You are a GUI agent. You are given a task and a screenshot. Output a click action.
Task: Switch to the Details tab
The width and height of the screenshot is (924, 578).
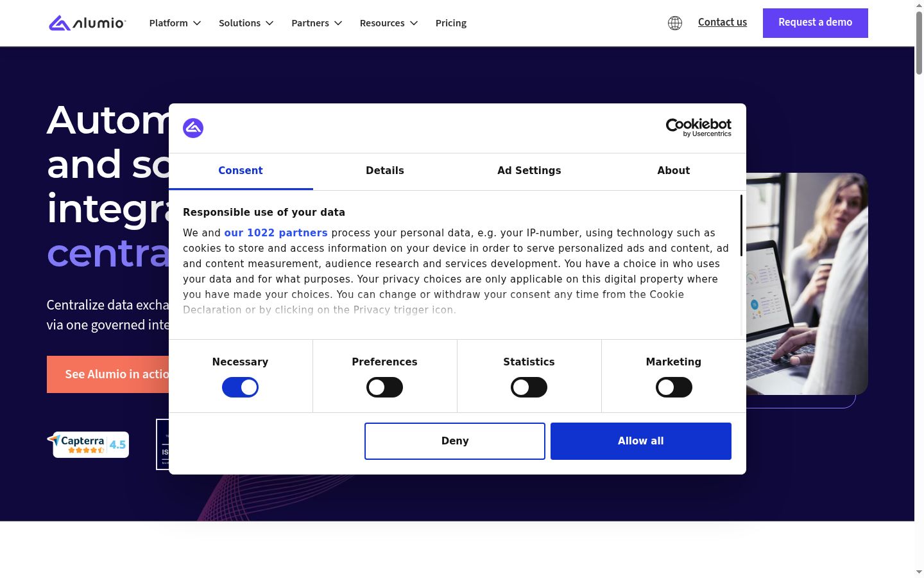pos(385,171)
